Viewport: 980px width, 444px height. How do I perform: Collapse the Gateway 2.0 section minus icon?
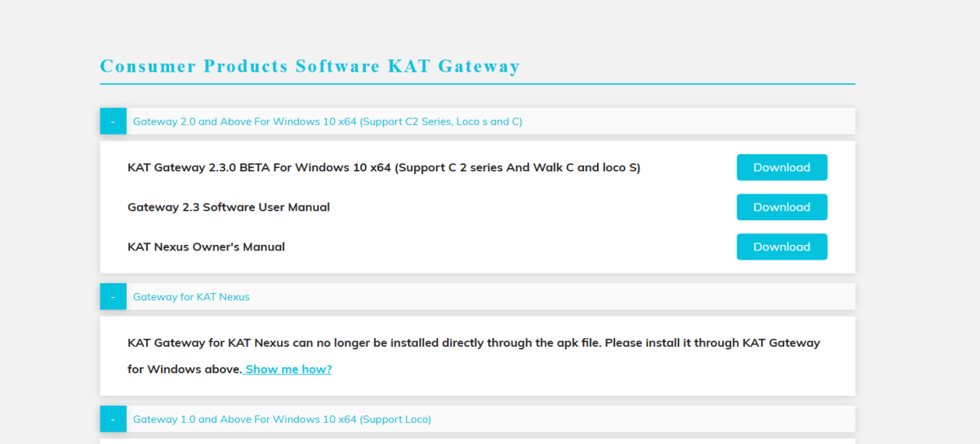tap(113, 121)
